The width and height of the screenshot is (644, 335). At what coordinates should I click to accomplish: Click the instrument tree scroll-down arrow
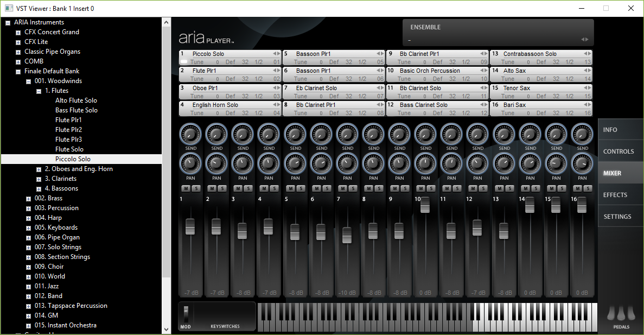[167, 329]
